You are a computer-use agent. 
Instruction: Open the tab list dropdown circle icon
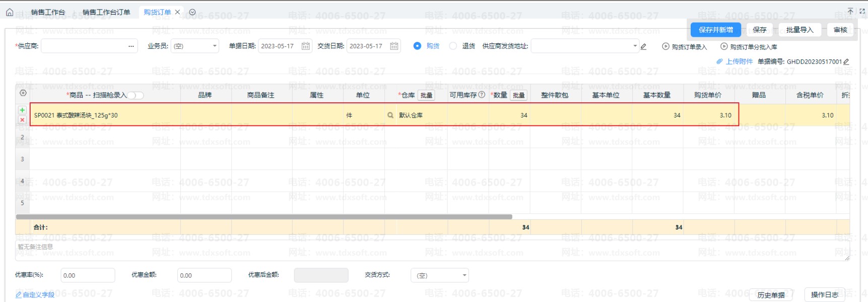point(192,12)
